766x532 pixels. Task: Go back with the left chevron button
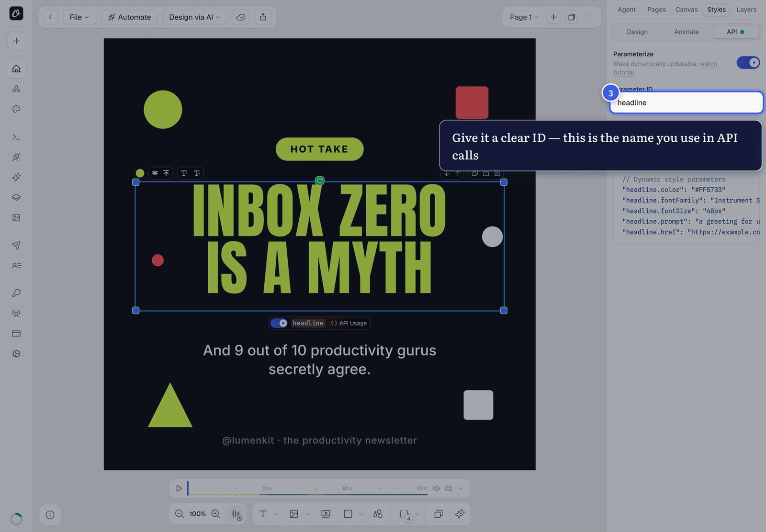tap(50, 17)
